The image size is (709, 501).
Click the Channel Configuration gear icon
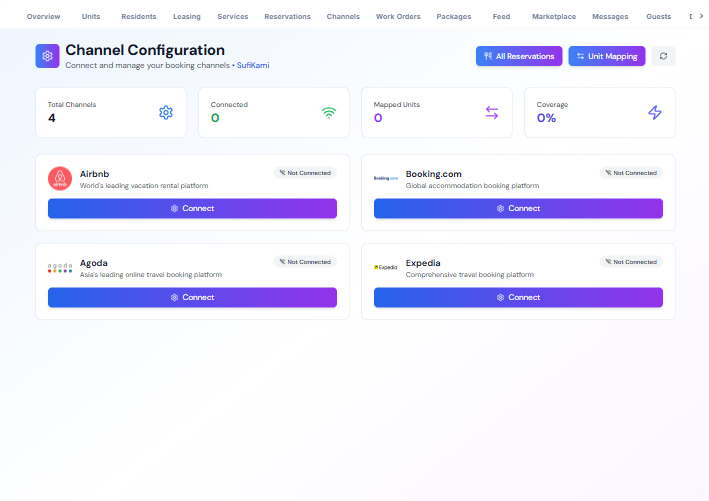47,56
